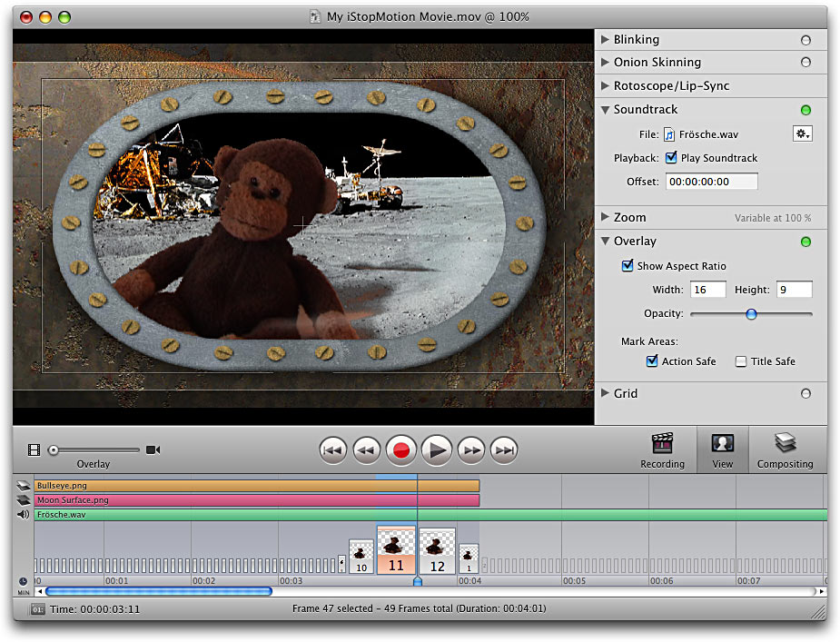Image resolution: width=840 pixels, height=642 pixels.
Task: Click the collapsed frames arrow before frame 10
Action: (342, 564)
